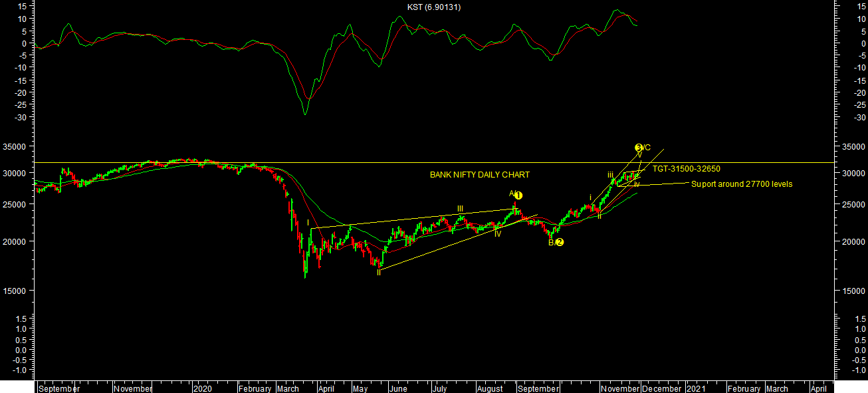Click the yellow circled 3 wave marker
868x393 pixels.
tap(639, 148)
